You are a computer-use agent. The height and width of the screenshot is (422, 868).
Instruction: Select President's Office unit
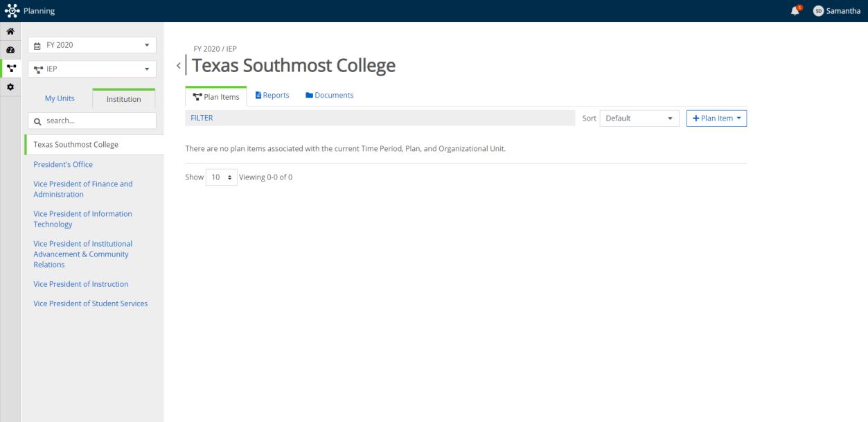63,164
